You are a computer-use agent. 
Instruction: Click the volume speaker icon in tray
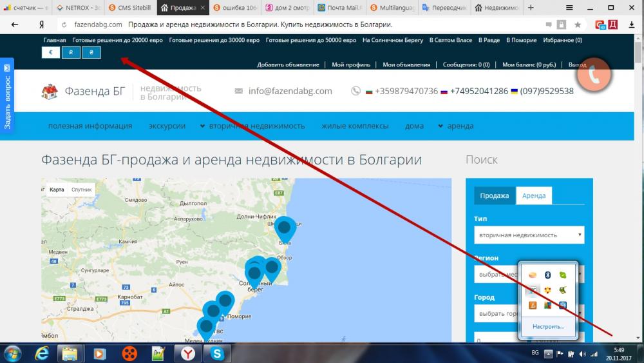coord(582,354)
